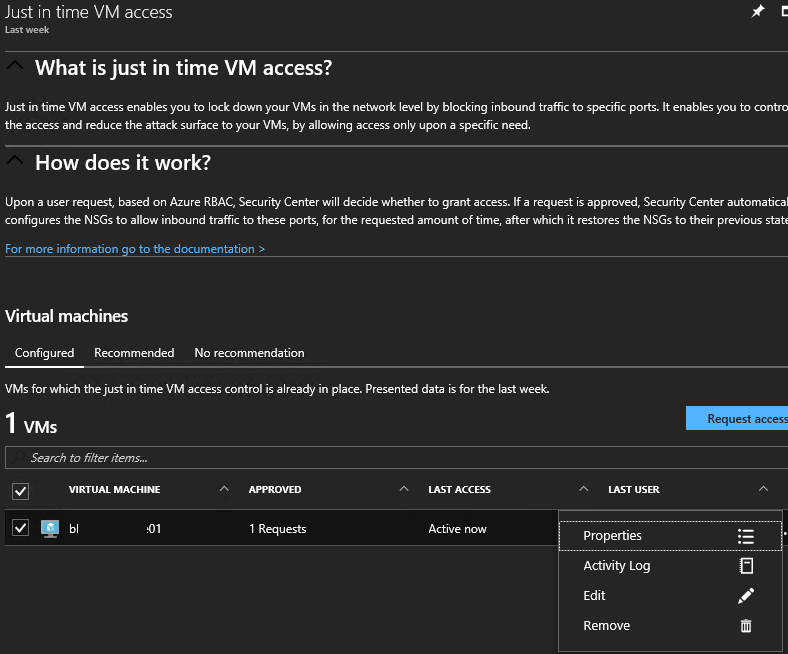
Task: Maximize the blade using top-right window icon
Action: tap(784, 11)
